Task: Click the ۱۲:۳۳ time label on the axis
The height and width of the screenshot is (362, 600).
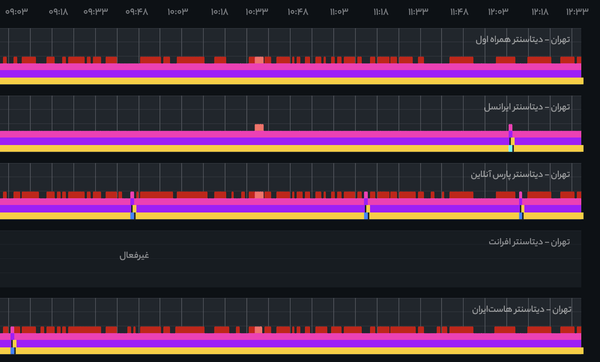Action: 577,12
